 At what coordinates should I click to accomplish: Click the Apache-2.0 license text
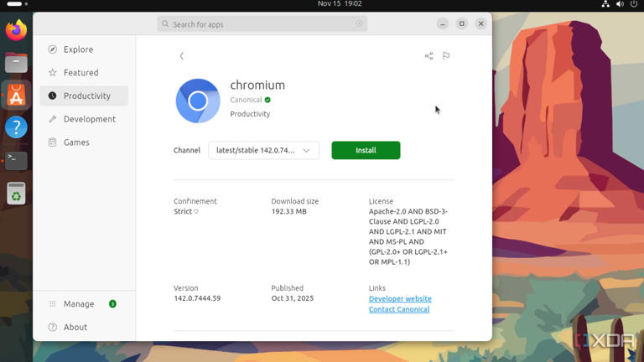pos(408,236)
